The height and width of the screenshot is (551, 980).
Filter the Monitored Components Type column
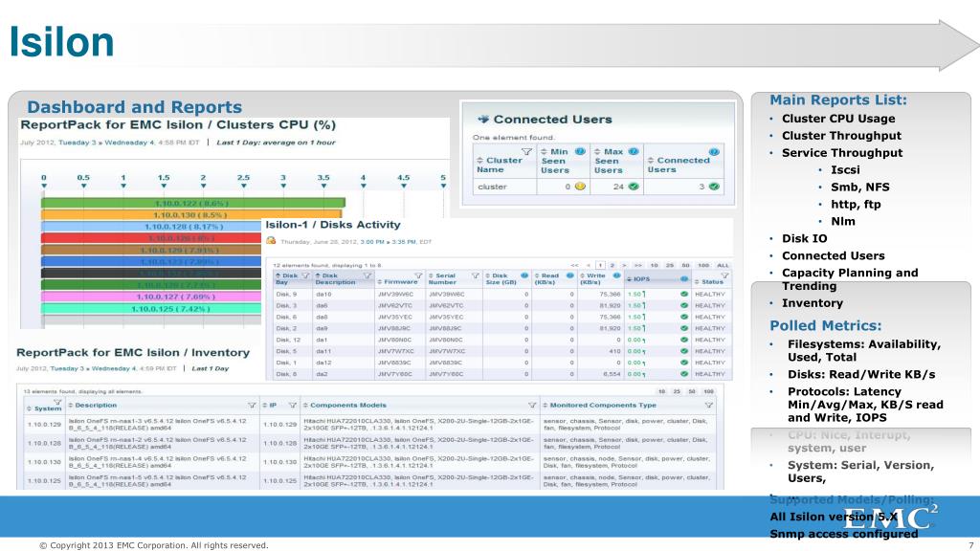709,405
